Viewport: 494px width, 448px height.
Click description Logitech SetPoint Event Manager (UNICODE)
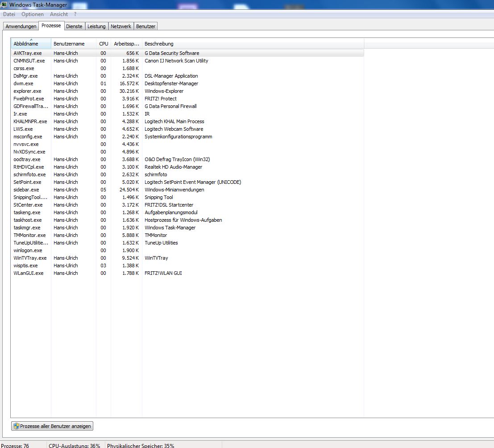click(x=193, y=182)
